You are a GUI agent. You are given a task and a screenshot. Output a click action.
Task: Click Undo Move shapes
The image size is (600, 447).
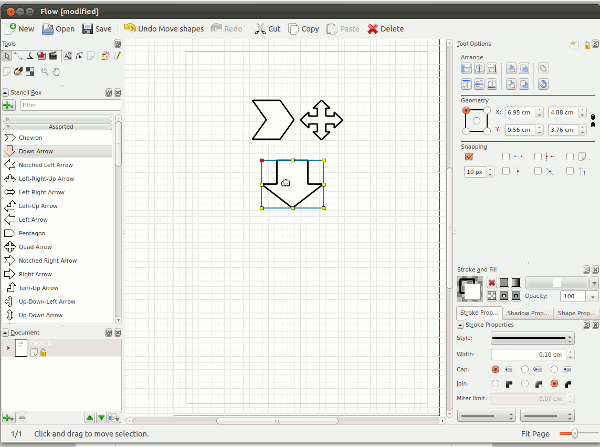(163, 29)
